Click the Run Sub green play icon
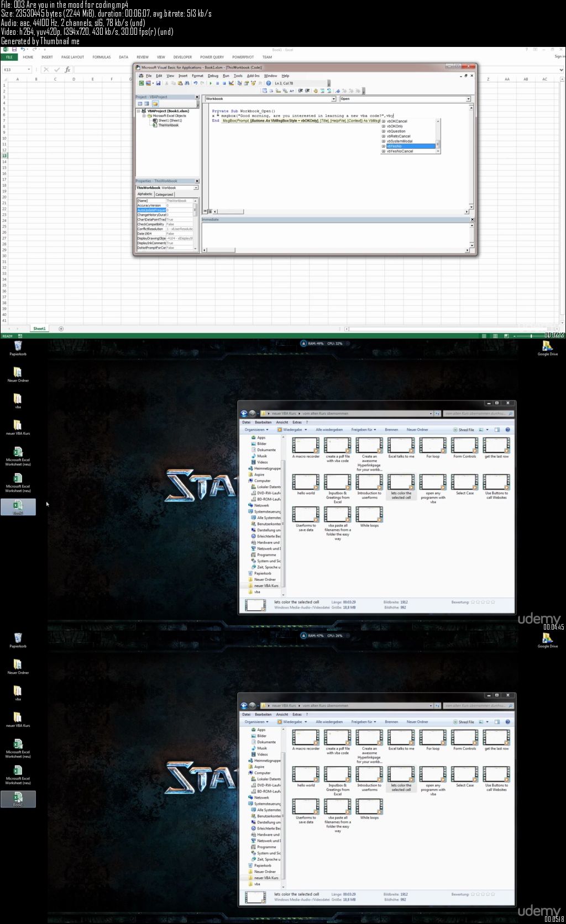 211,83
